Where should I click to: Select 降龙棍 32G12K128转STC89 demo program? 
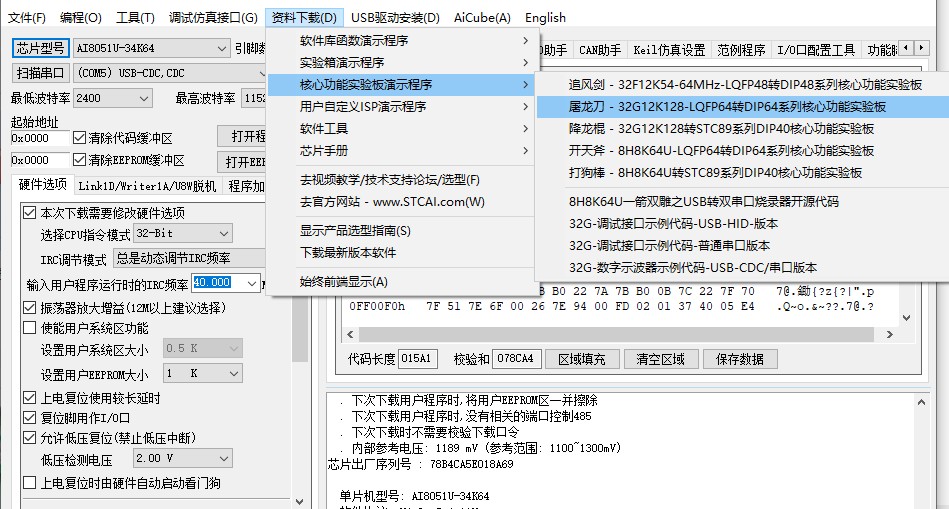coord(743,128)
